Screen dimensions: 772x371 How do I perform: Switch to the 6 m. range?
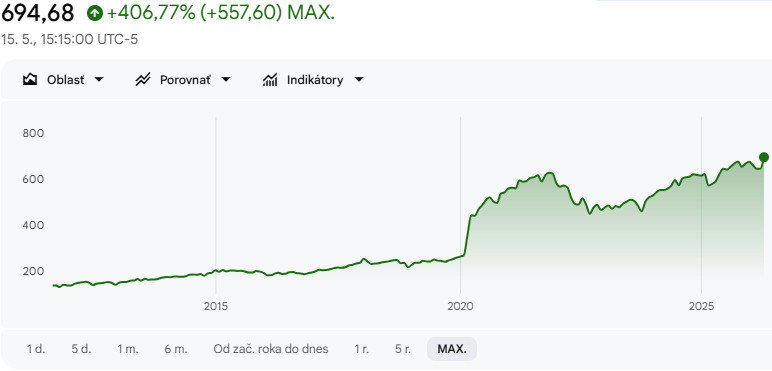tap(176, 349)
